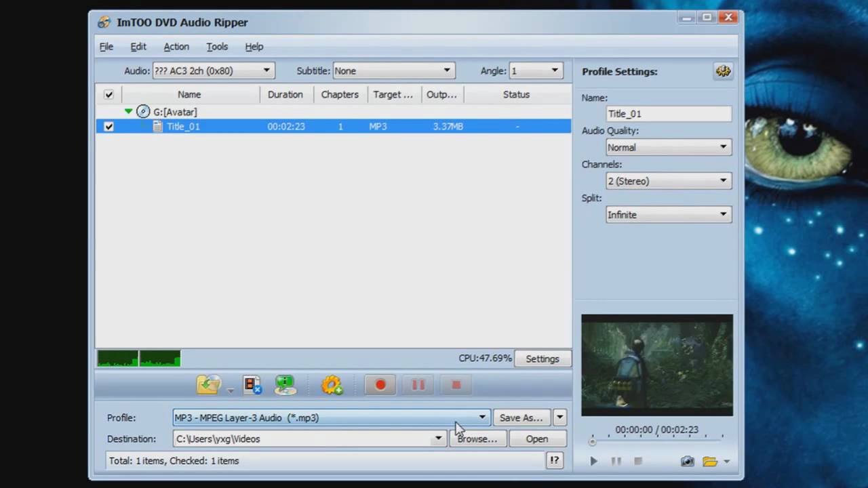Click the CPU:47.69% readout
Image resolution: width=868 pixels, height=488 pixels.
485,358
